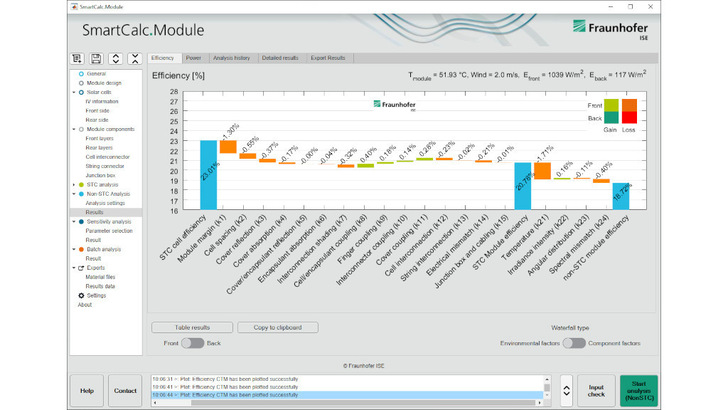The image size is (728, 410).
Task: Collapse the Module components tree node
Action: [x=74, y=130]
